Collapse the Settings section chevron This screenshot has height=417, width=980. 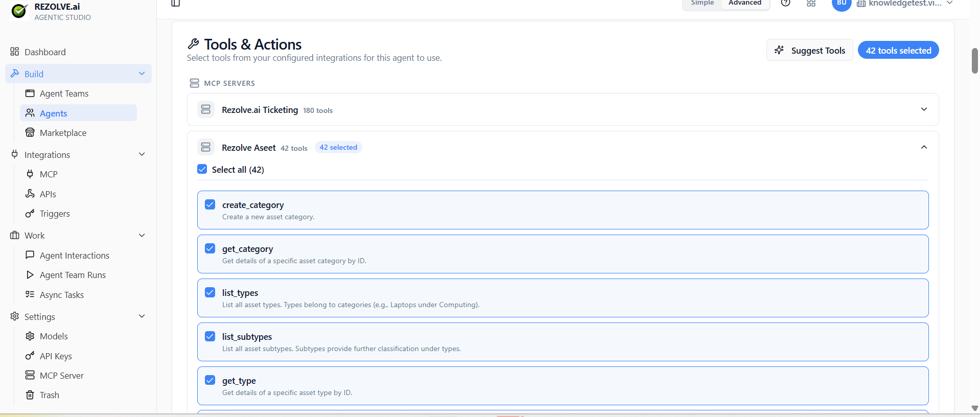[142, 316]
